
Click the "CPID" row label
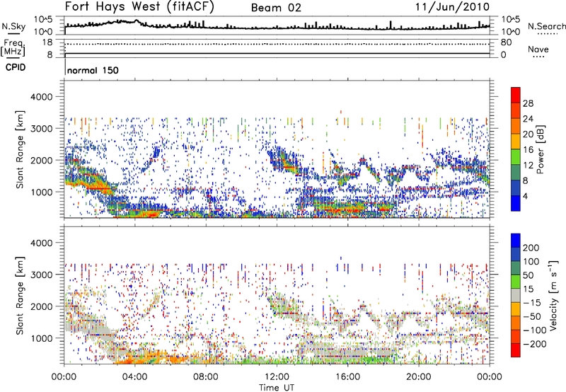point(16,67)
